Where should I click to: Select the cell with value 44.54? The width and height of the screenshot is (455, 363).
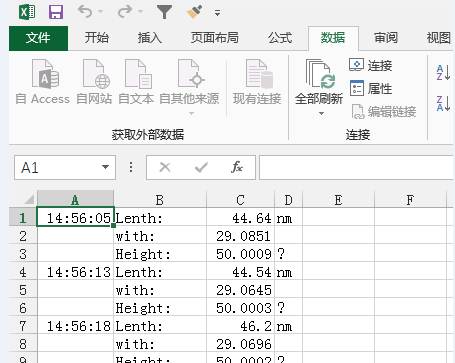[x=240, y=272]
